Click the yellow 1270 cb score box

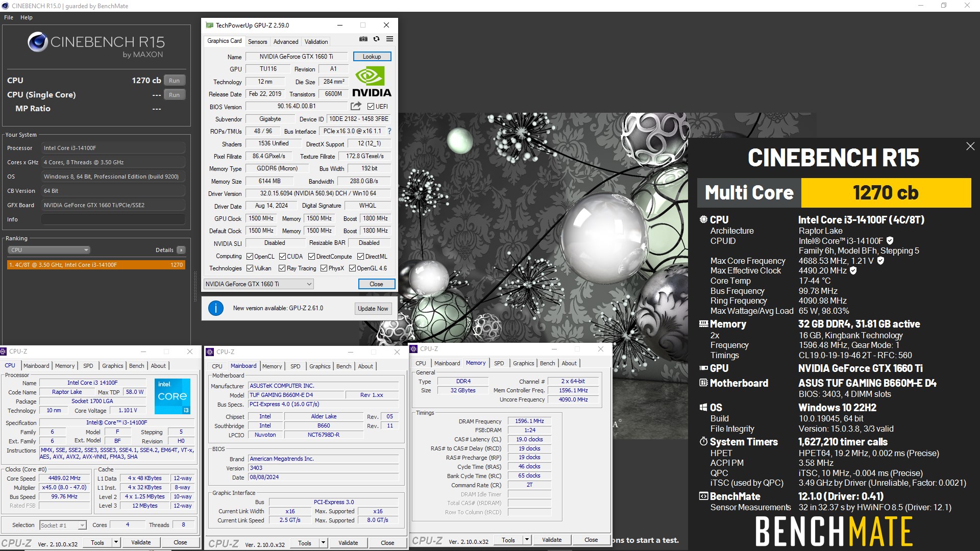886,193
